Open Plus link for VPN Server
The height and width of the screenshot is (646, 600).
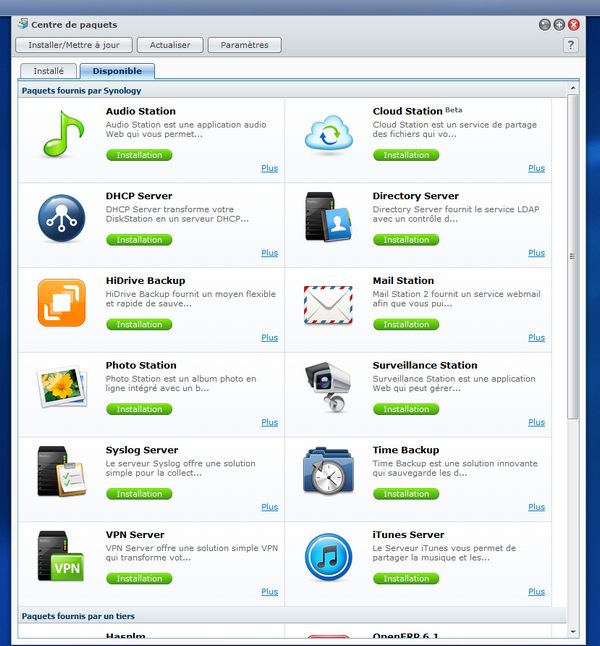tap(270, 592)
